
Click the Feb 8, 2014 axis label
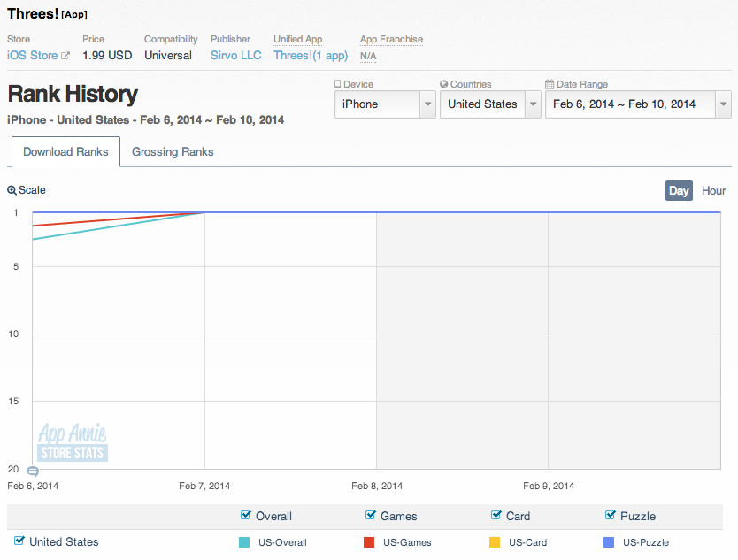[377, 486]
